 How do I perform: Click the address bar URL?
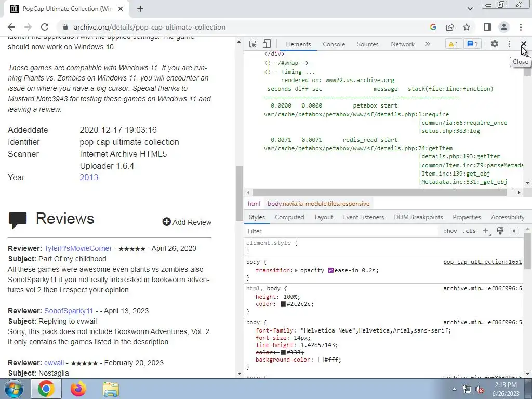pyautogui.click(x=149, y=27)
